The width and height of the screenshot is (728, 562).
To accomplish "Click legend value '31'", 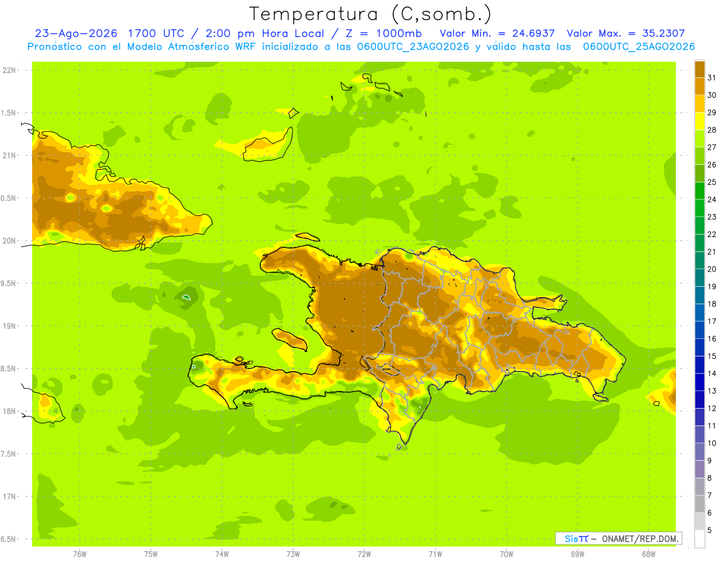I will (712, 78).
